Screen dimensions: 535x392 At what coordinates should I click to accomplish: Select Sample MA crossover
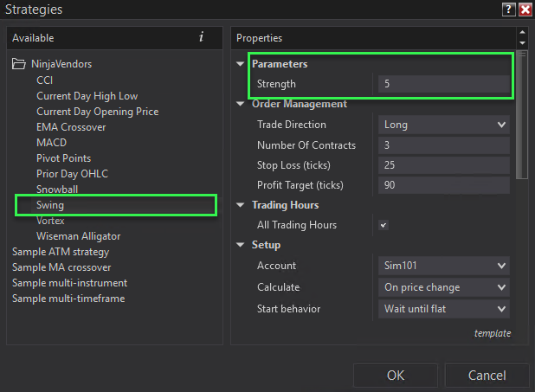[61, 267]
